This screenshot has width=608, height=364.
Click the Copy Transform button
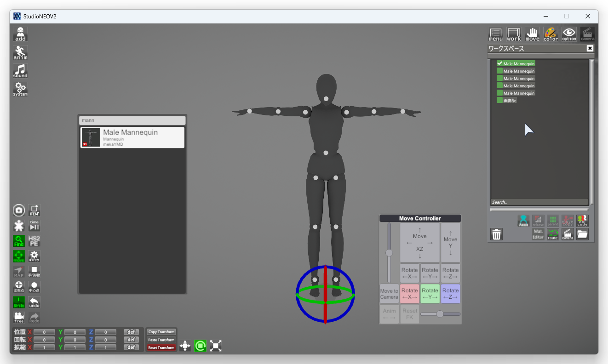[x=161, y=332]
